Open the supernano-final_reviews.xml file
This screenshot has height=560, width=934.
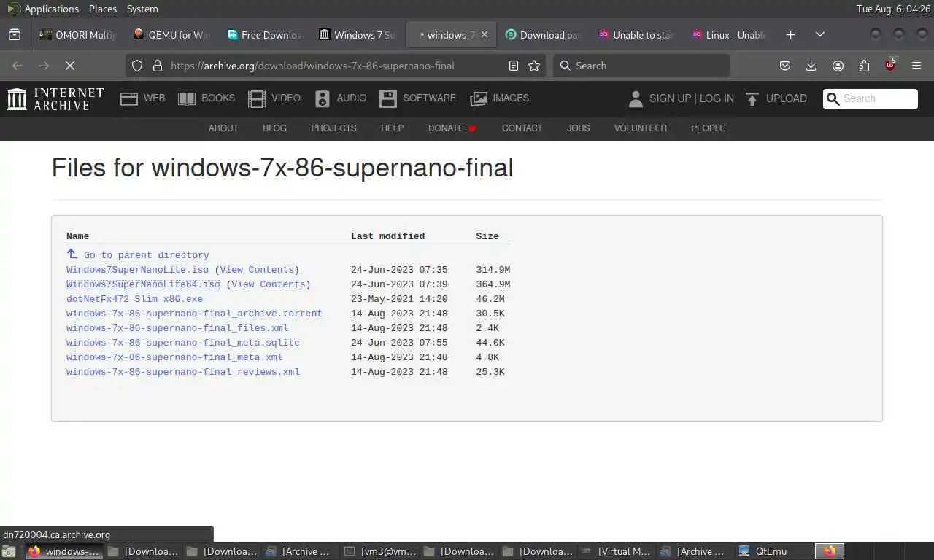[x=183, y=372]
